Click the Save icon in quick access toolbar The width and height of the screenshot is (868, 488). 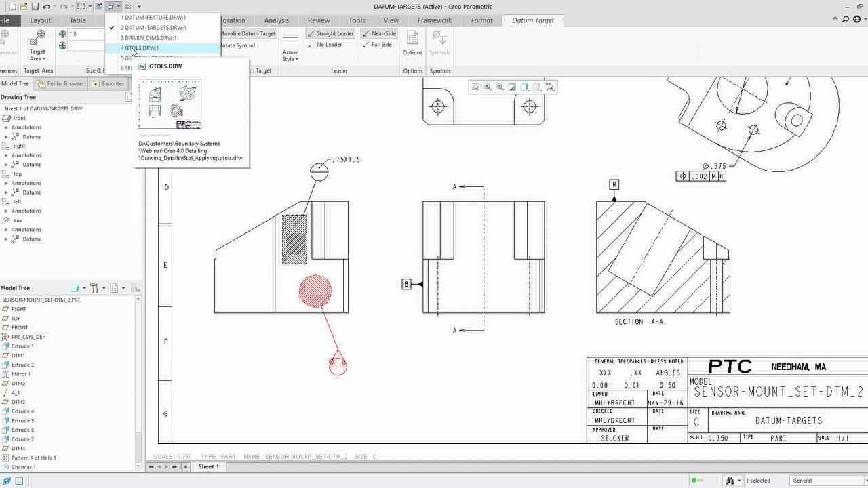click(34, 7)
